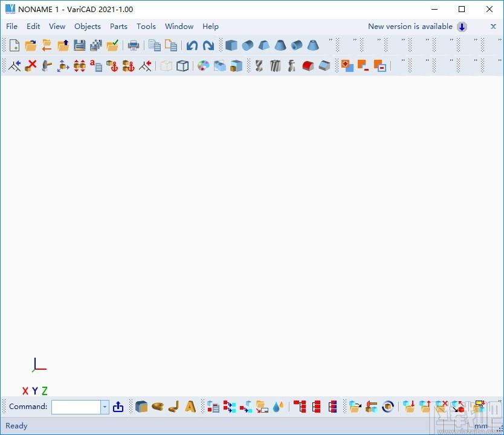Click into the Command input field
This screenshot has width=504, height=435.
click(76, 407)
